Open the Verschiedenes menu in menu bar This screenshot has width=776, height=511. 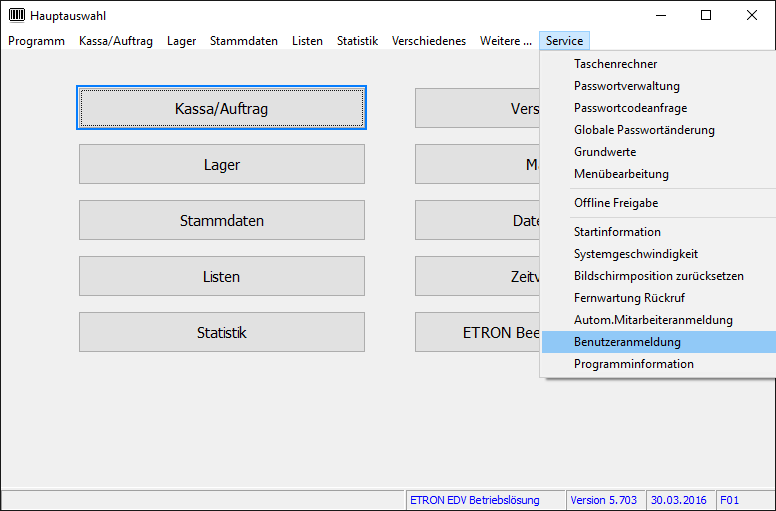click(429, 41)
